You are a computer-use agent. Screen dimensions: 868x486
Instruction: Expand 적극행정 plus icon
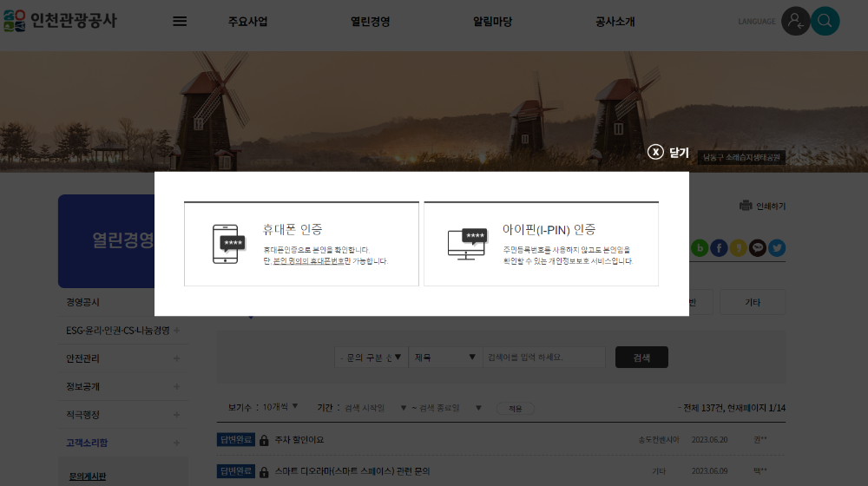coord(176,415)
